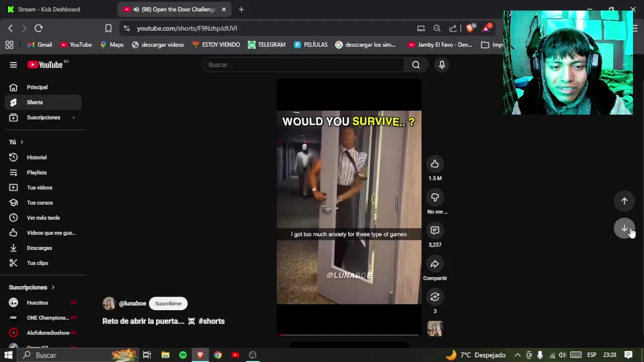The image size is (644, 362).
Task: Open Alofokeradioshow channel subscription
Action: tap(43, 333)
